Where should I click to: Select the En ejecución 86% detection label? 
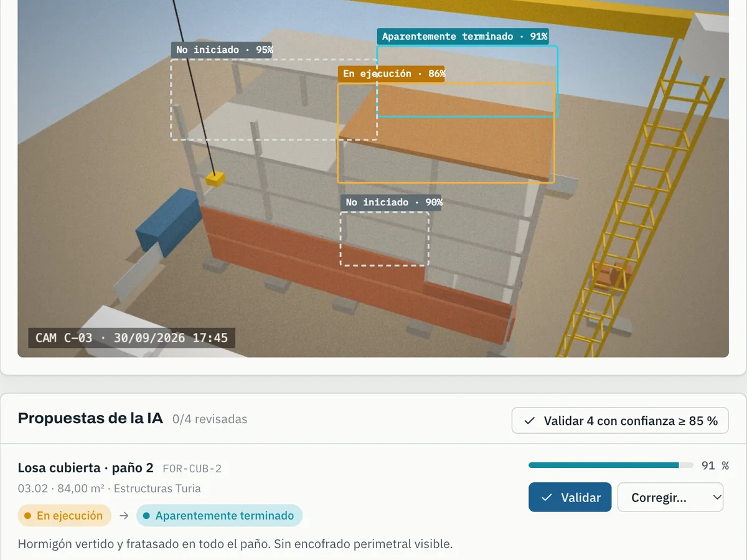pos(392,74)
